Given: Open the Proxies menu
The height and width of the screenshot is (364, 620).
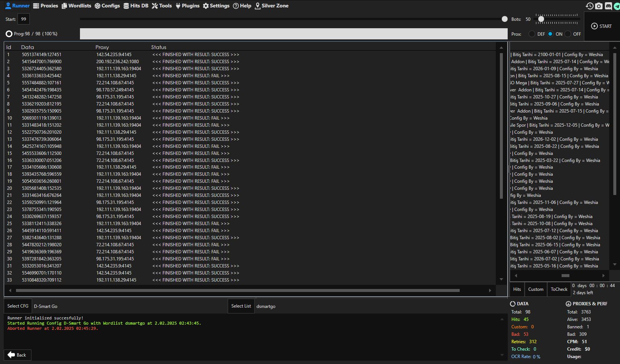Looking at the screenshot, I should tap(45, 6).
